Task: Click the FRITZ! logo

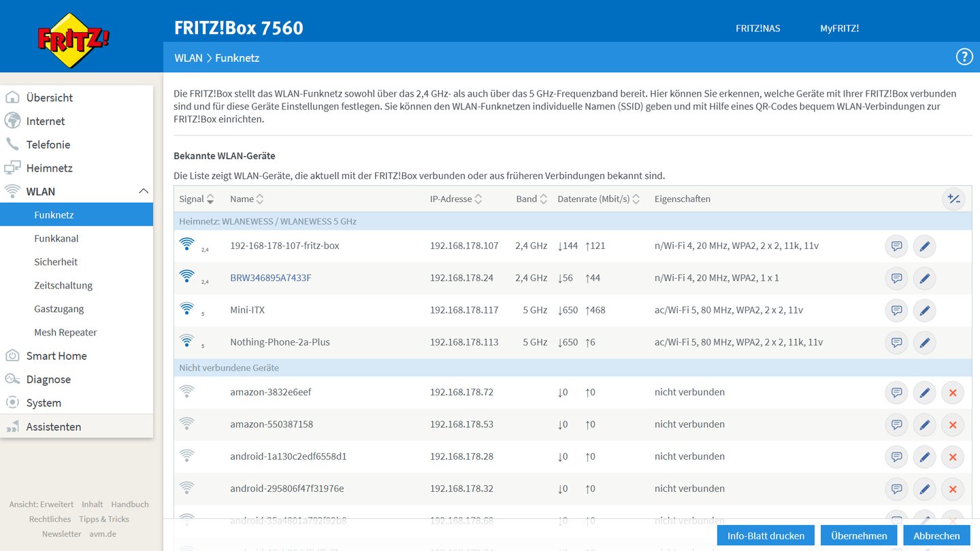Action: (73, 40)
